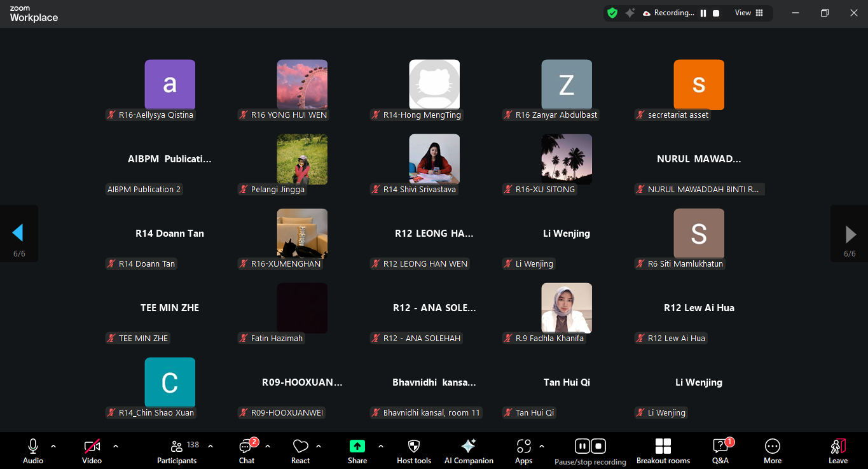Turn on the camera Video button
Screen dimensions: 868x469
tap(92, 451)
